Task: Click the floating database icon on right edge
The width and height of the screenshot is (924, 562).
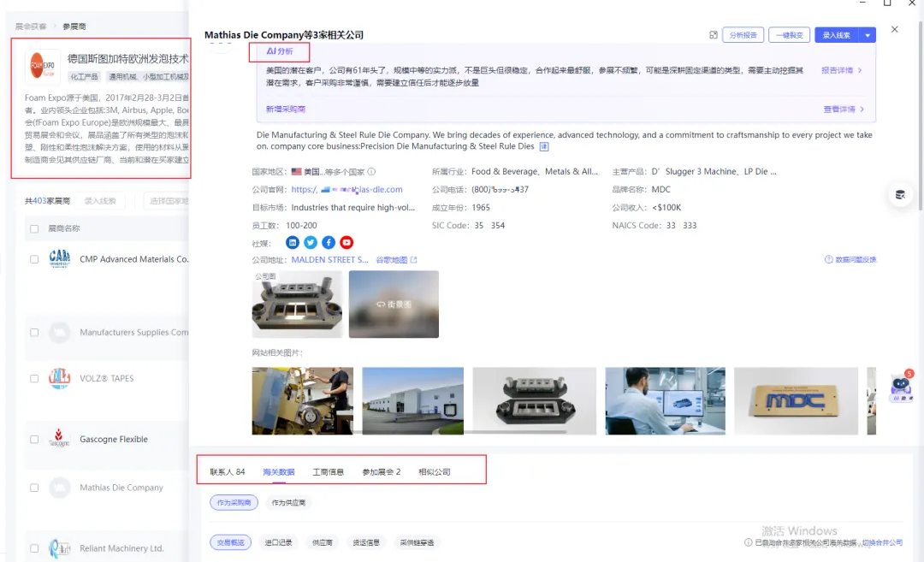Action: [900, 195]
